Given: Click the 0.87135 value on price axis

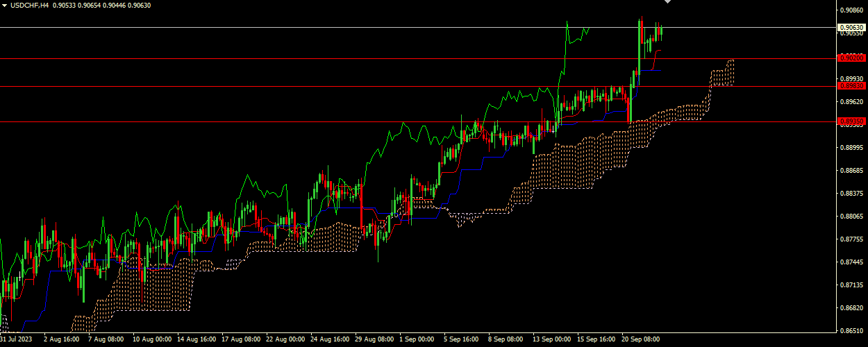Looking at the screenshot, I should [851, 285].
